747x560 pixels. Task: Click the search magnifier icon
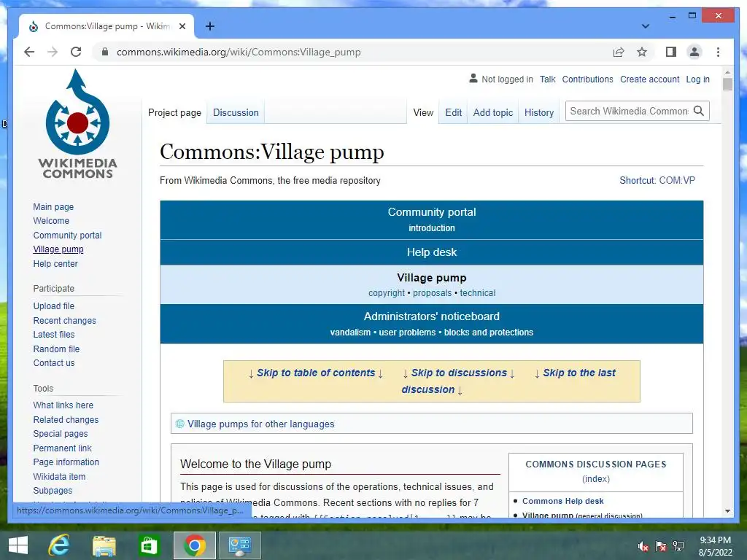699,111
